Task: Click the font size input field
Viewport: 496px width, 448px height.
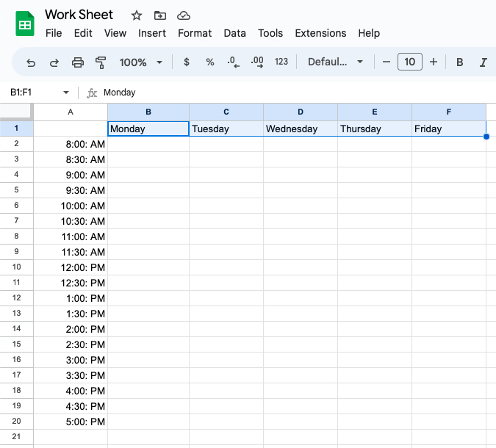Action: pos(409,62)
